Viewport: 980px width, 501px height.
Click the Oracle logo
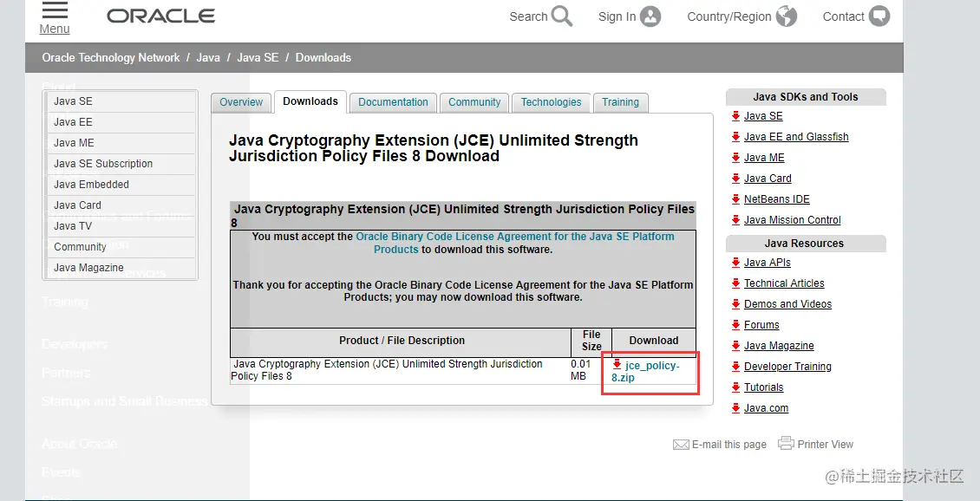pos(160,16)
